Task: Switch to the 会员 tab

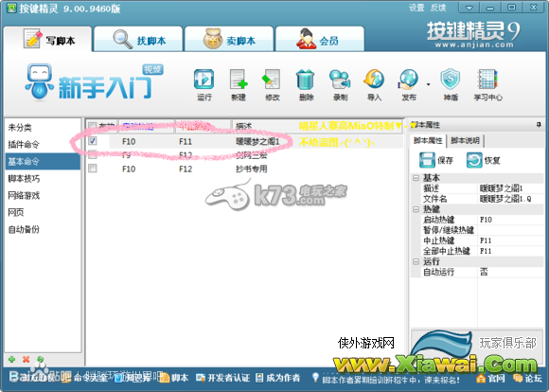Action: pyautogui.click(x=320, y=39)
